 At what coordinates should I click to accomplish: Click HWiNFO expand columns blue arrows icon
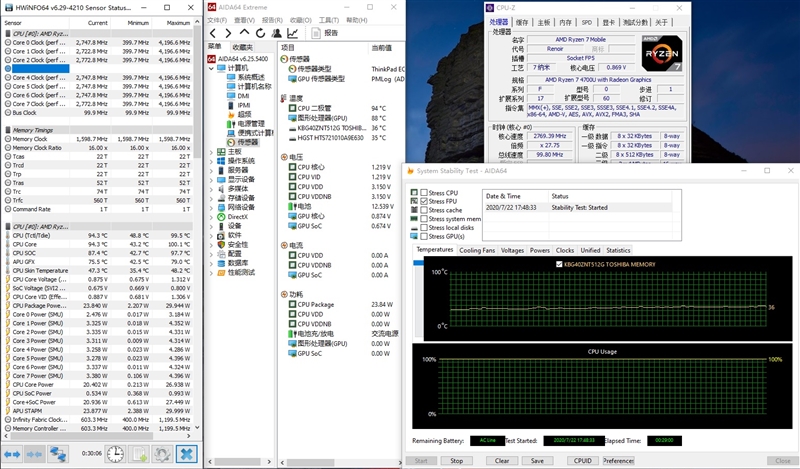[x=14, y=454]
